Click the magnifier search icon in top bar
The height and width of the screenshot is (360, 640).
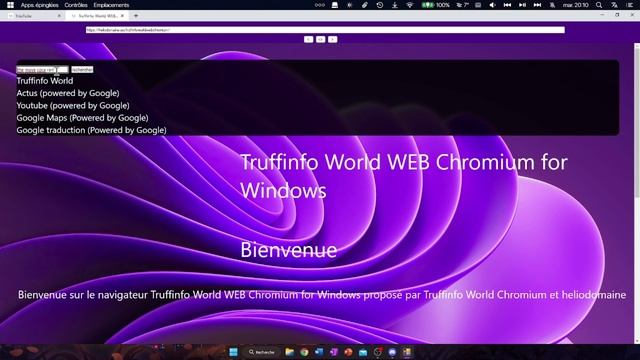pyautogui.click(x=599, y=5)
